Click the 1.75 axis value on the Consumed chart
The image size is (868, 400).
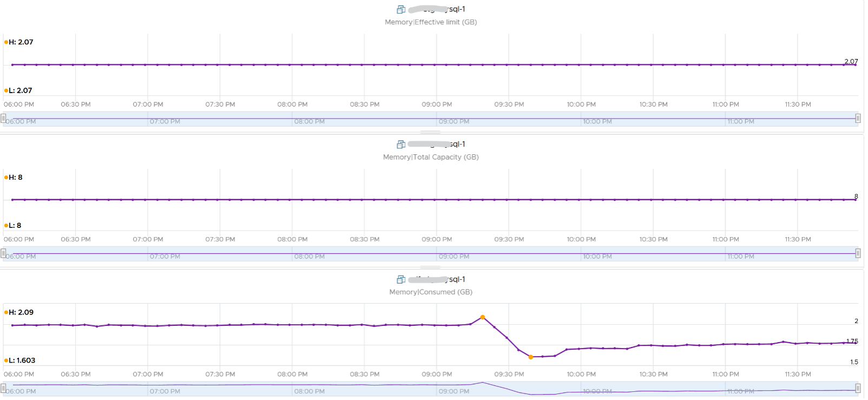point(852,341)
